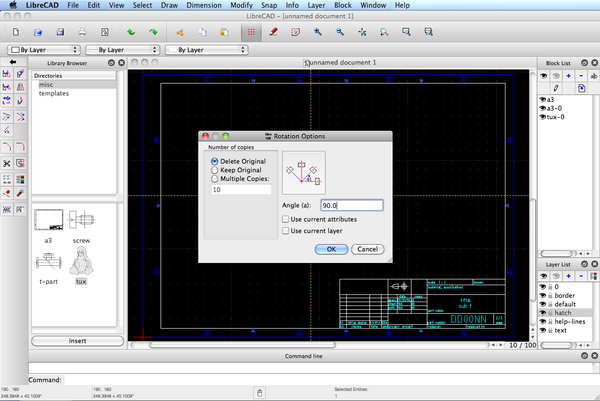Open the Modify menu

pos(241,5)
